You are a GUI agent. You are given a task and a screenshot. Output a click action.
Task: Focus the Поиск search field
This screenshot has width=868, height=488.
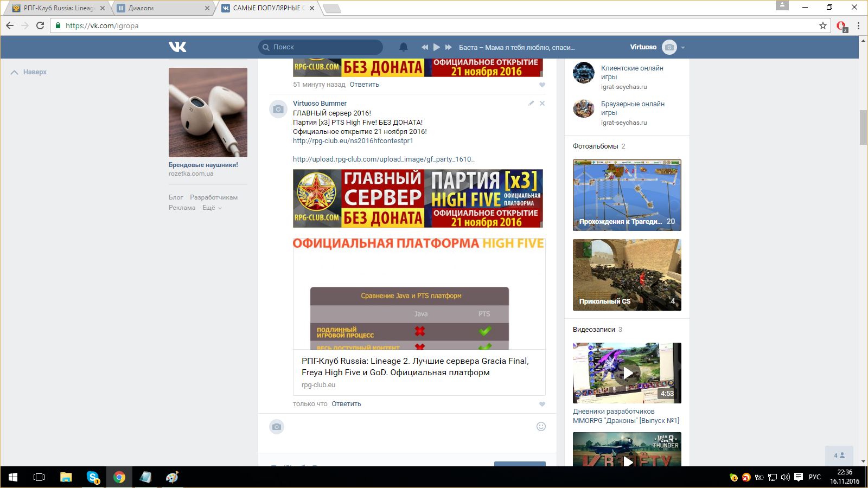[x=321, y=47]
